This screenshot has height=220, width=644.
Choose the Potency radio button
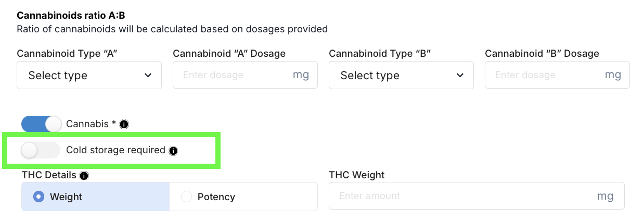186,197
